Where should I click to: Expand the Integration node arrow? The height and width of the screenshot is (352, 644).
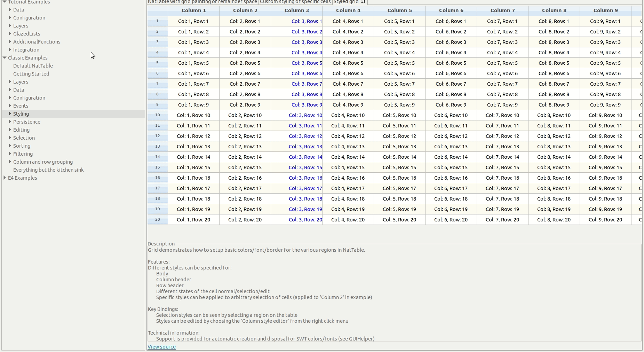10,50
